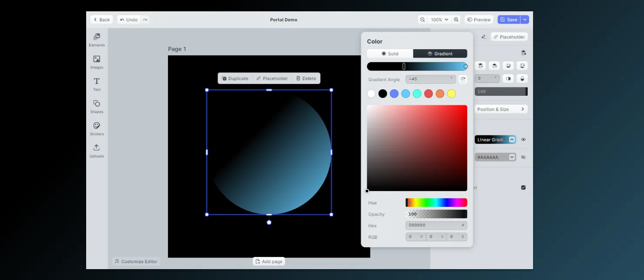Zoom out with the minus magnifier
The height and width of the screenshot is (280, 644).
pyautogui.click(x=422, y=20)
